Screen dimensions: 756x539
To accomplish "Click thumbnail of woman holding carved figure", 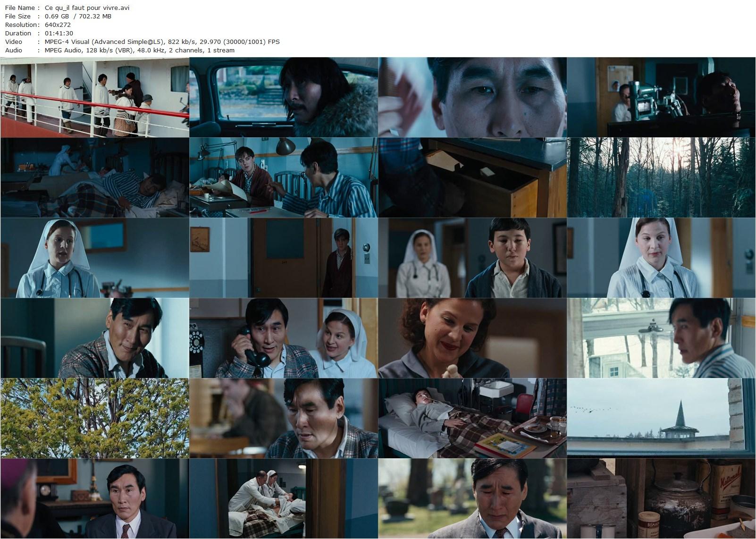I will point(472,338).
